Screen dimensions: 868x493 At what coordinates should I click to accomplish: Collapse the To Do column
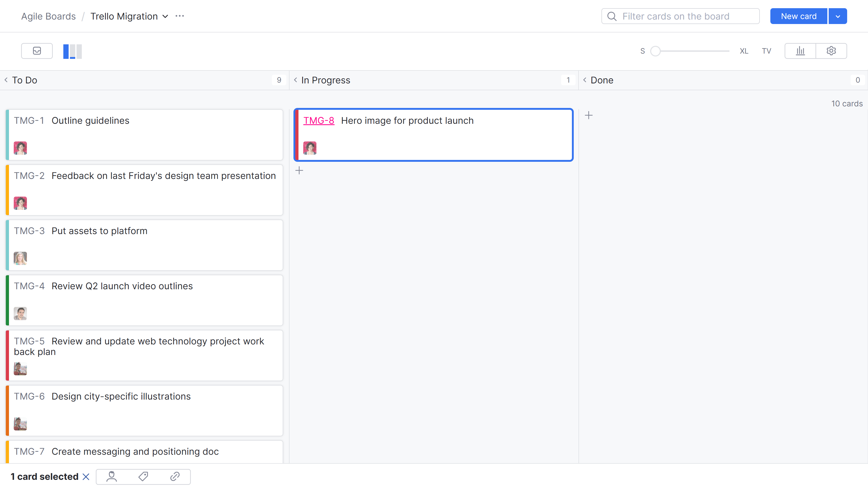[6, 80]
